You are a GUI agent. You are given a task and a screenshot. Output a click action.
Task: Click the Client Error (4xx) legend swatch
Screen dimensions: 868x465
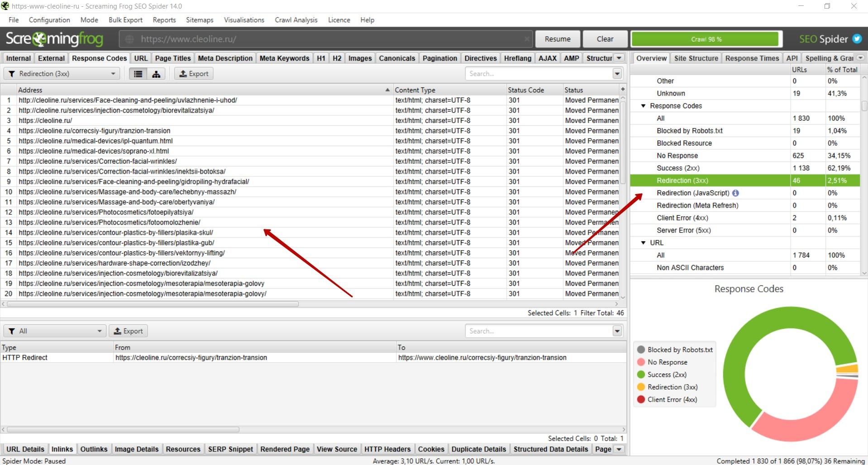641,399
